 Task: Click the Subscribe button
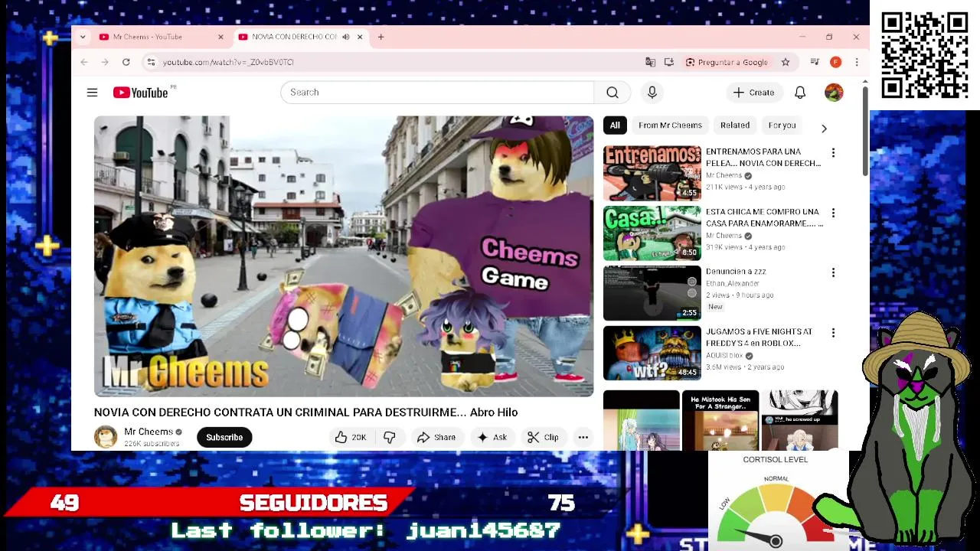click(224, 438)
